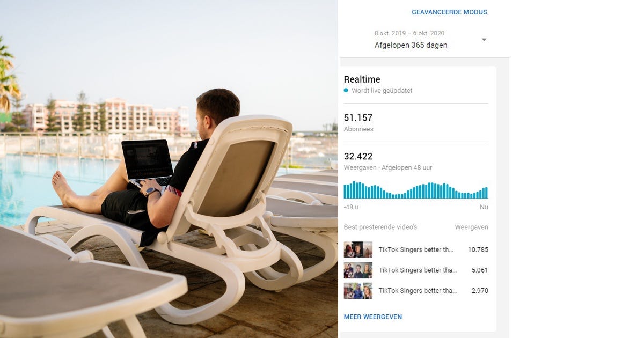Click the blue live-update dot indicator
644x338 pixels.
pyautogui.click(x=346, y=91)
